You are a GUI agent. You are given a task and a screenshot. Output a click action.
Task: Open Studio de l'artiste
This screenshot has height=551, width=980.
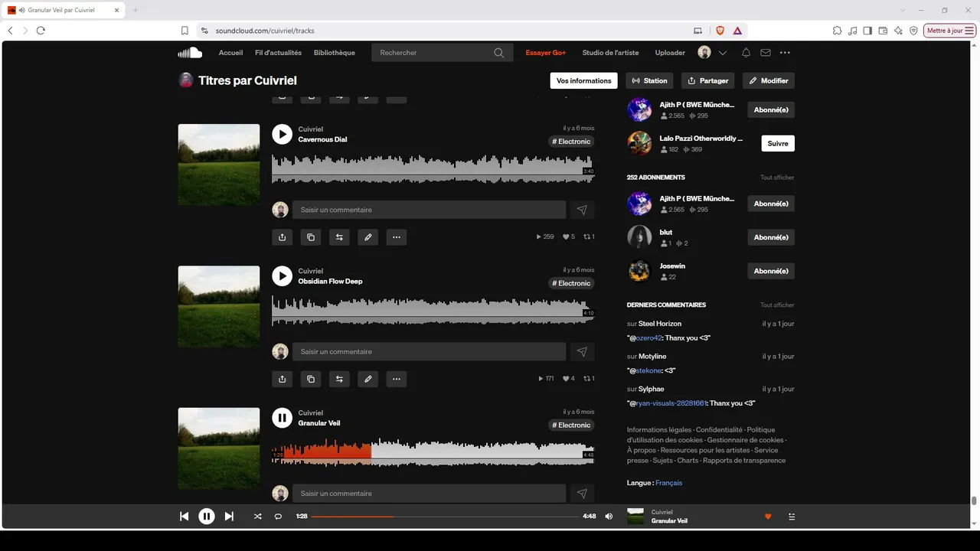(610, 53)
